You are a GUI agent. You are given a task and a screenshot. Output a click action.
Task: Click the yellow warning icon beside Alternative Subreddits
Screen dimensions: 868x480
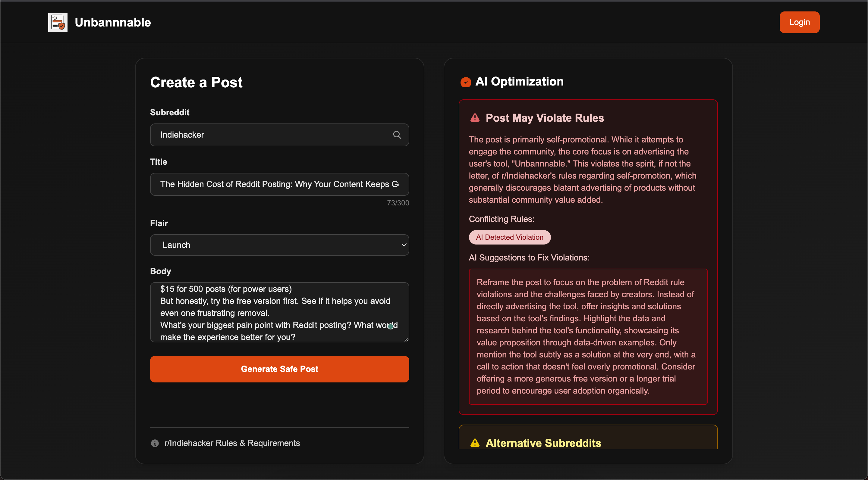tap(475, 443)
